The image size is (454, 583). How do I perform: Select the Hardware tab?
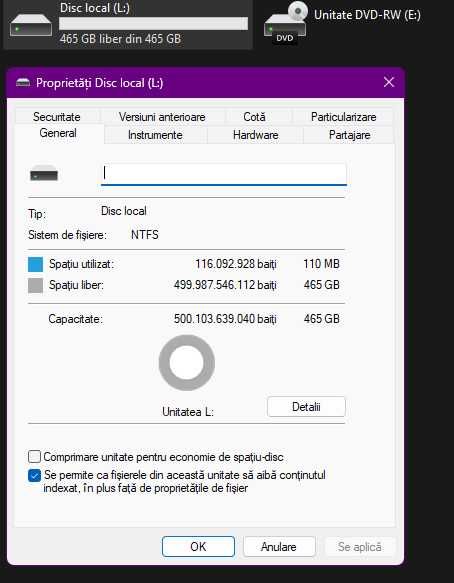(x=255, y=135)
